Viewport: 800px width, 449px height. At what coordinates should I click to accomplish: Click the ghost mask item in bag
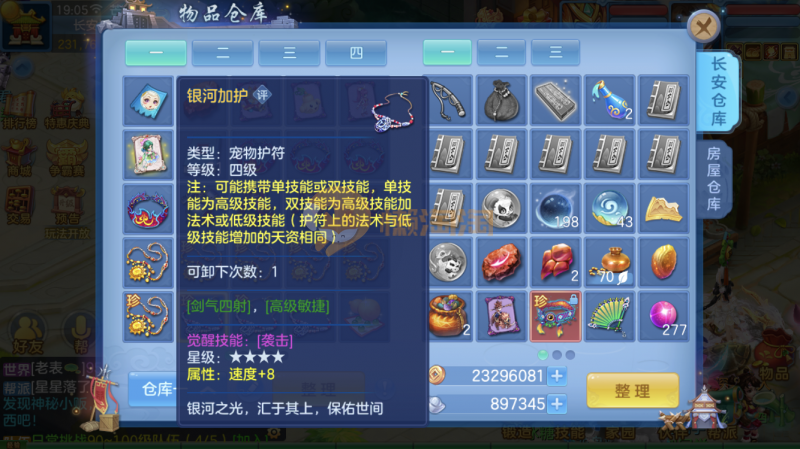(x=148, y=101)
